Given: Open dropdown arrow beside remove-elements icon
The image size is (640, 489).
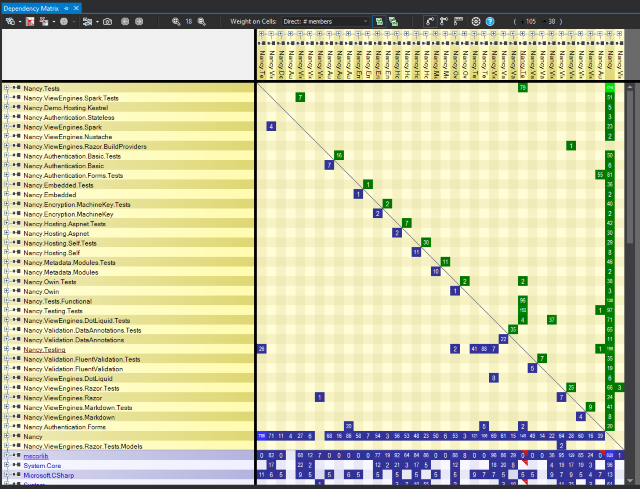Looking at the screenshot, I should coord(53,22).
